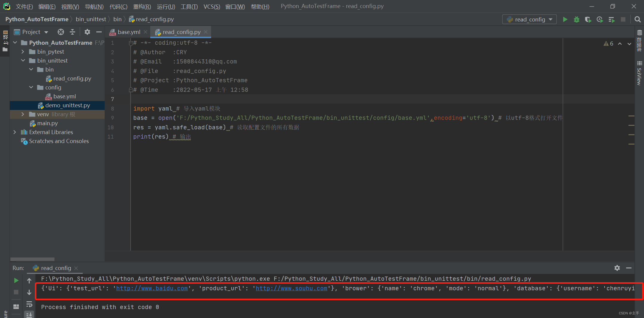Image resolution: width=644 pixels, height=318 pixels.
Task: Enable scroll to end in console
Action: [x=29, y=314]
